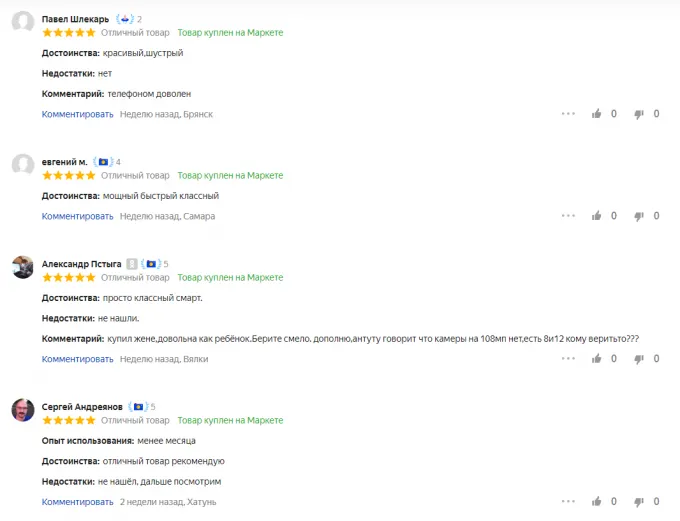Like Сергей Андреянов's review
The height and width of the screenshot is (521, 680).
597,502
